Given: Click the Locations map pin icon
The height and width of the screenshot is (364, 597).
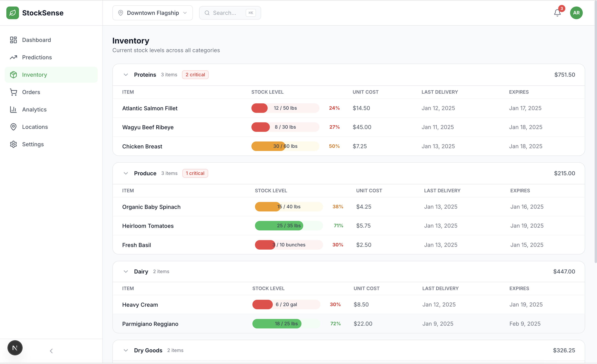Looking at the screenshot, I should 13,127.
